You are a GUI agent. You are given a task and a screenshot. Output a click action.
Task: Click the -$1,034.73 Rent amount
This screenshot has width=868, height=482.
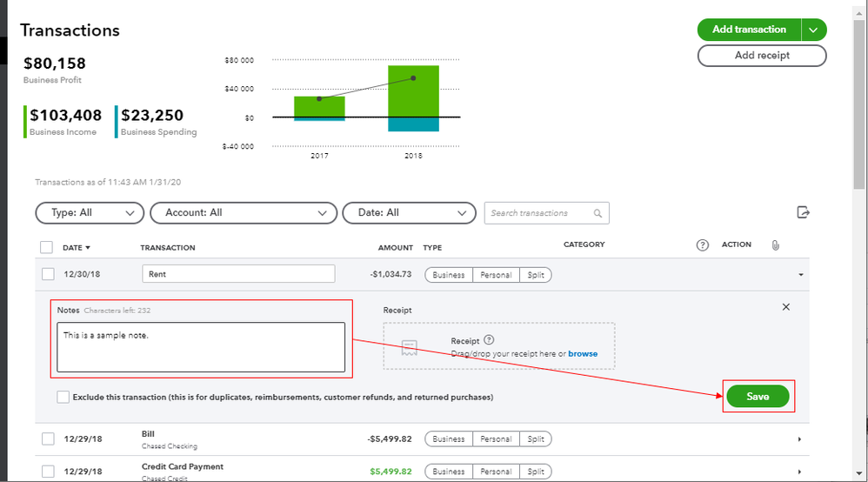(x=391, y=274)
